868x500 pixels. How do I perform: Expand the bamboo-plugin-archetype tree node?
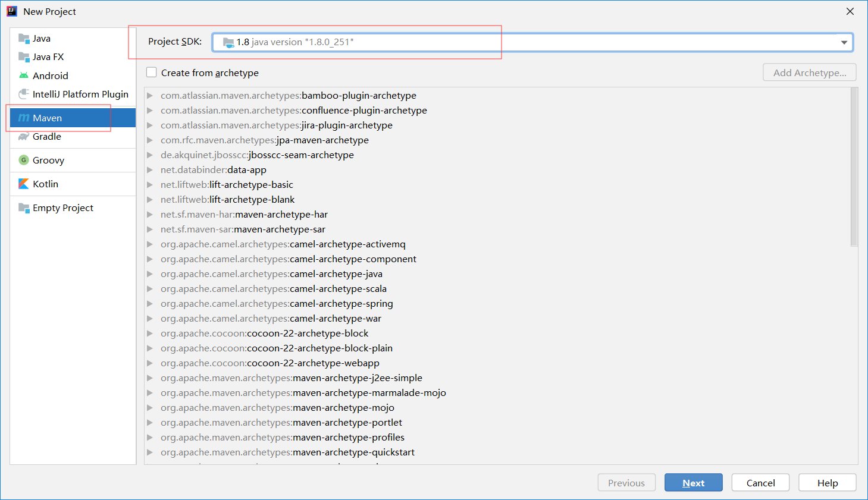point(150,96)
